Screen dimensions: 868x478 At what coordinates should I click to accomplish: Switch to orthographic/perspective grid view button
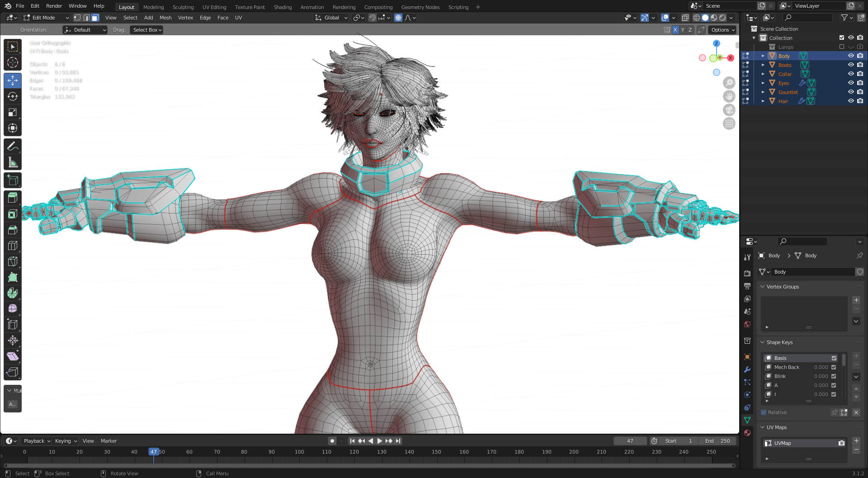729,123
